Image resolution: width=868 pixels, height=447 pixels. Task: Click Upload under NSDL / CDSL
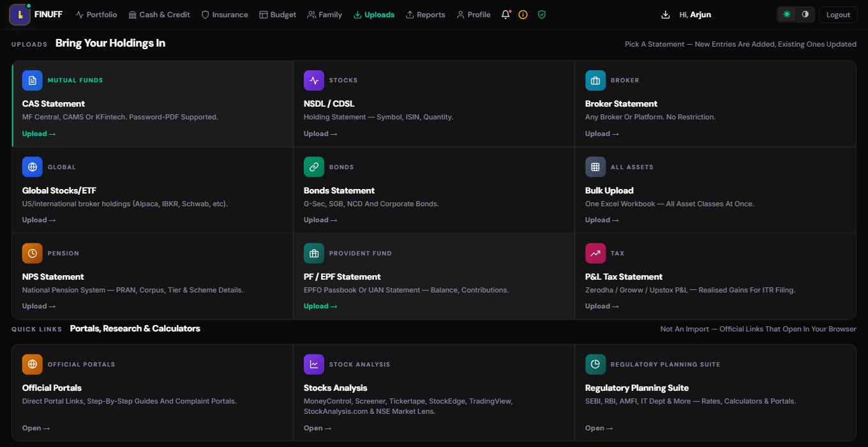click(320, 134)
